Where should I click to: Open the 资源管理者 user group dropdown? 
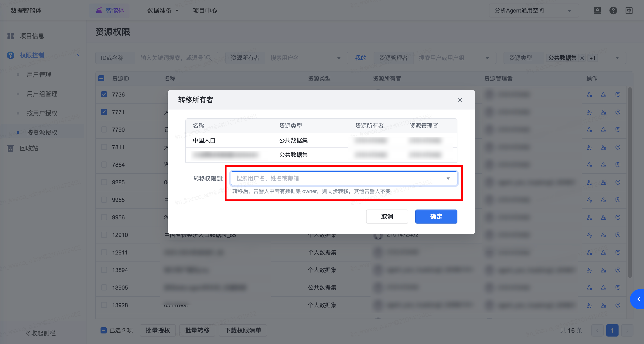455,58
